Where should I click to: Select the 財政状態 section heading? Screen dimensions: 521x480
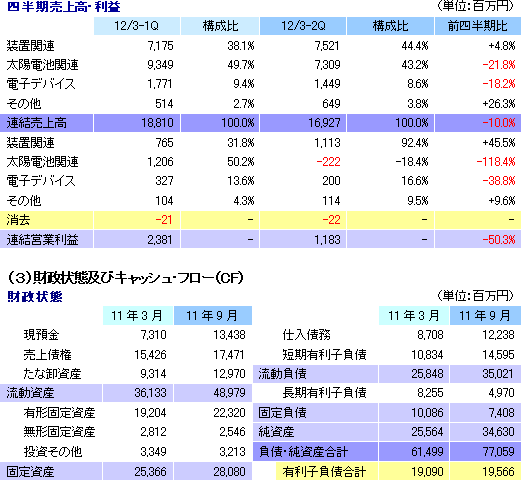[35, 296]
